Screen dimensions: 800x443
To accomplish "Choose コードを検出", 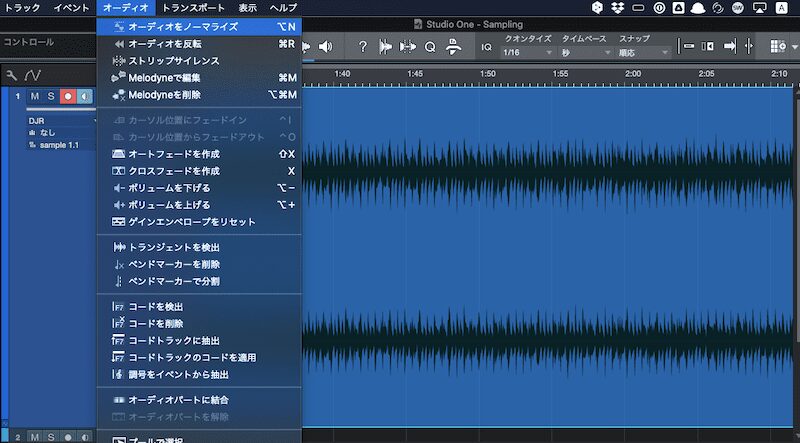I will click(x=199, y=307).
